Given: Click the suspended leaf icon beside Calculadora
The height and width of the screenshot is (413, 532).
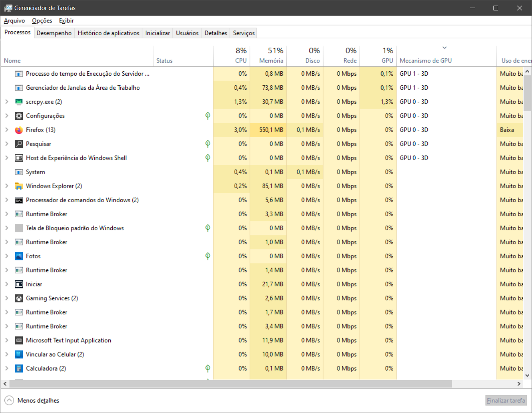Looking at the screenshot, I should click(208, 368).
